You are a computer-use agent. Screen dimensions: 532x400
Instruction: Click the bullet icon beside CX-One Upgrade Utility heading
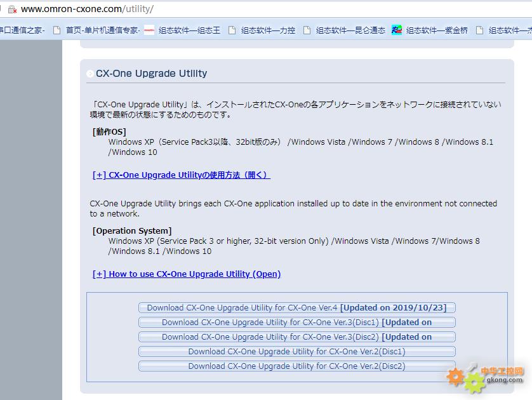pos(90,74)
